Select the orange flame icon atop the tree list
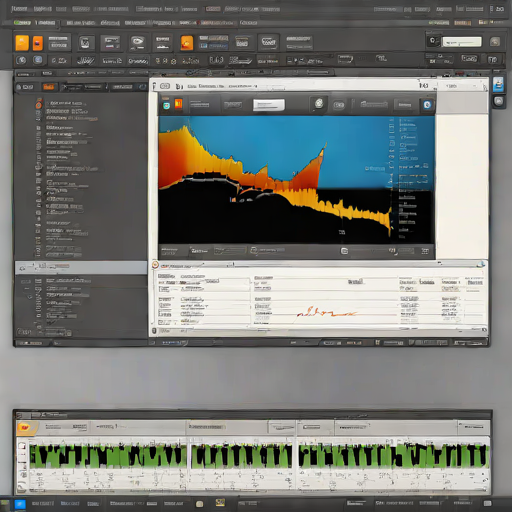Screen dimensions: 512x512 (39, 103)
